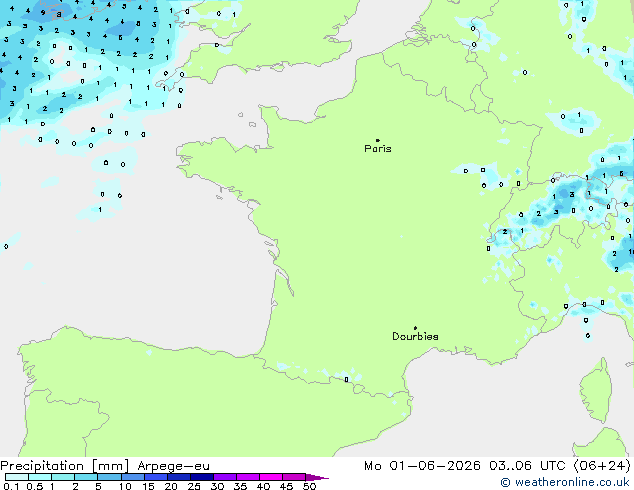
Task: Pick the legend swatch between 10 and 15
Action: point(133,477)
